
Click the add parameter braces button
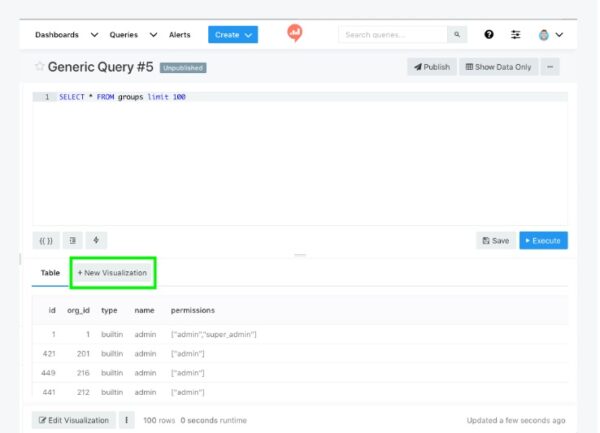click(46, 241)
